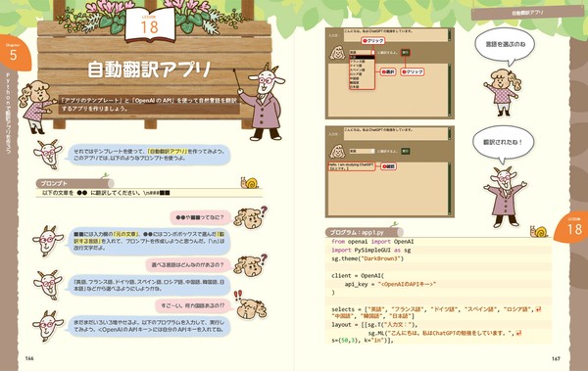The height and width of the screenshot is (371, 588).
Task: Select フランス語 in the open language list
Action: tap(358, 62)
